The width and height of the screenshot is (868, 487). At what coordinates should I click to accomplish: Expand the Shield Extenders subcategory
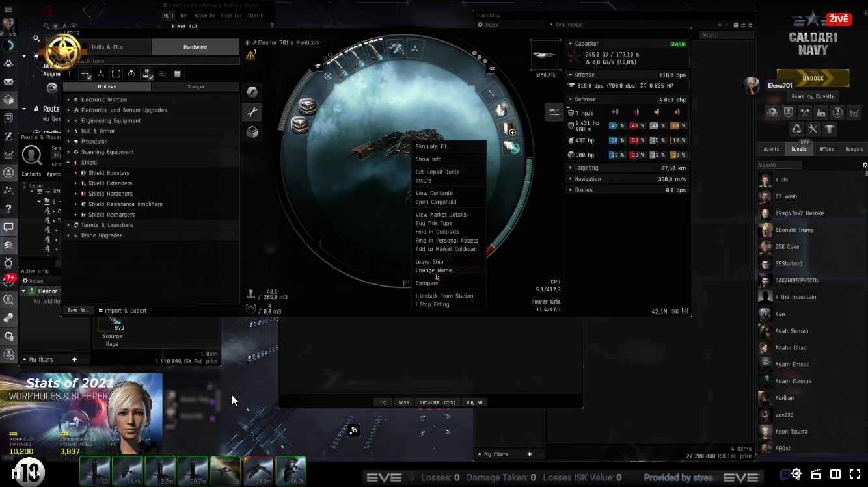pyautogui.click(x=76, y=183)
